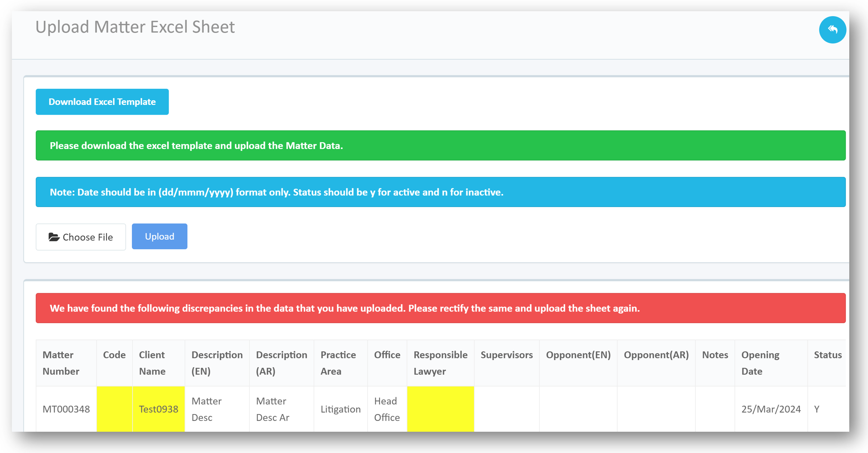Click the Matter Number column header
Image resolution: width=868 pixels, height=453 pixels.
click(x=61, y=363)
